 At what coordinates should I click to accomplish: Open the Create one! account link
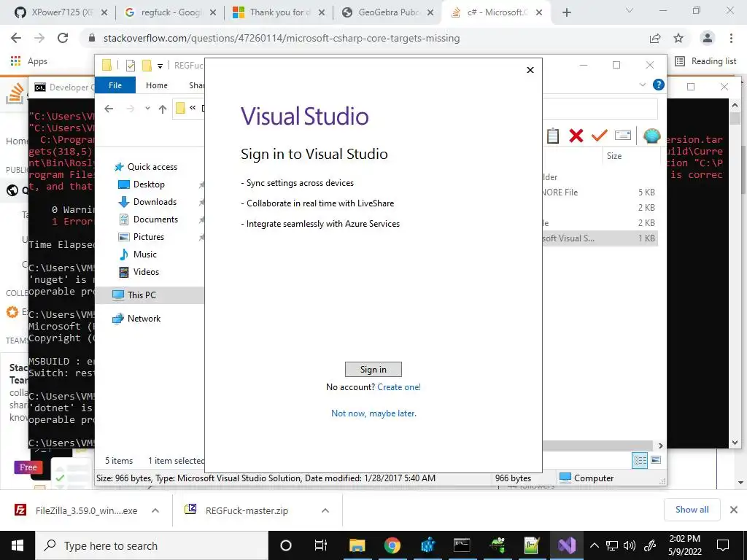(399, 387)
